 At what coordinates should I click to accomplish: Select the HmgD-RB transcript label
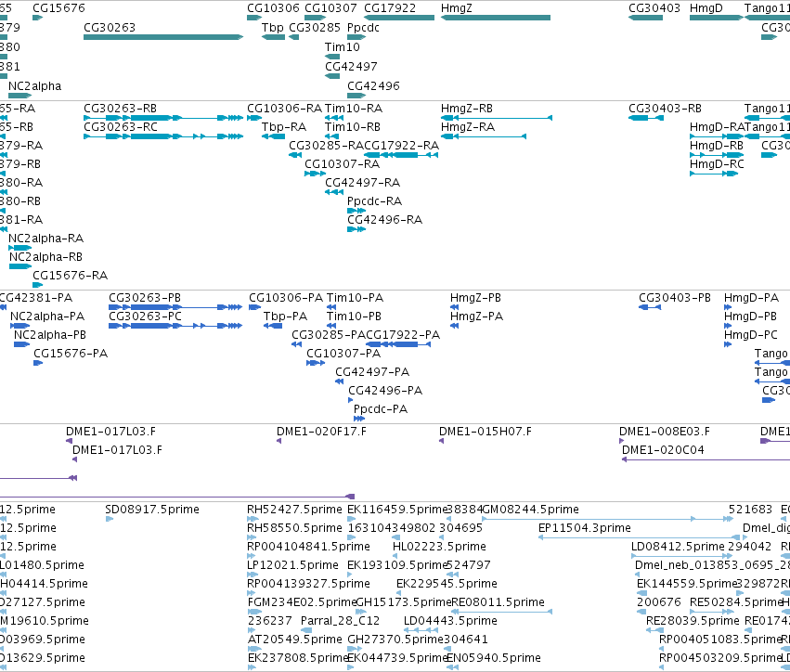717,146
